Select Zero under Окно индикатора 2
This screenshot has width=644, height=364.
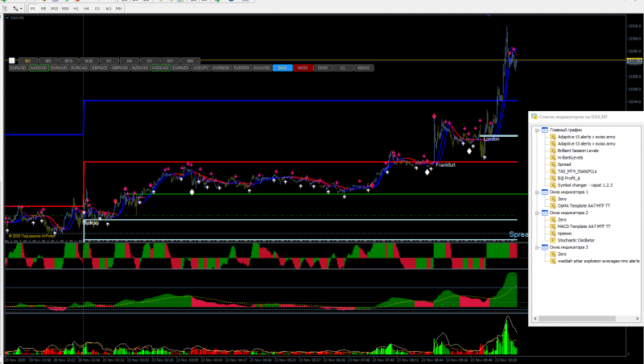562,220
